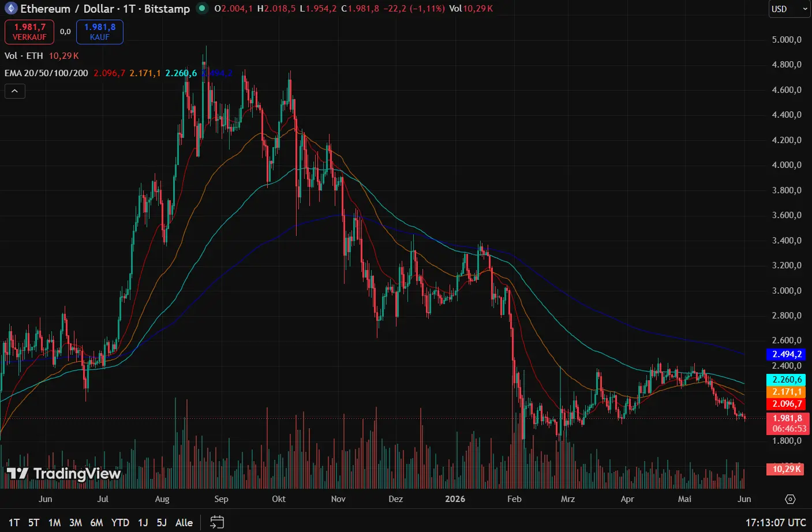Click the 1.981,8 KAUF buy button
This screenshot has height=532, width=812.
coord(100,32)
